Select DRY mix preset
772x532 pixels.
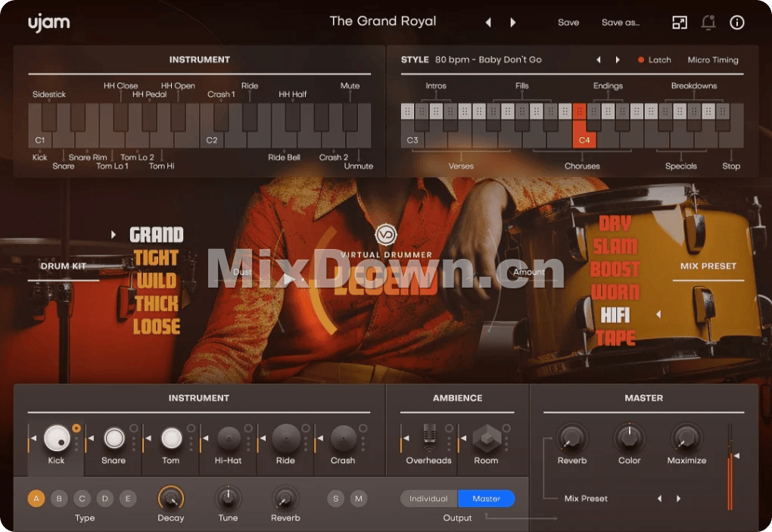click(615, 223)
